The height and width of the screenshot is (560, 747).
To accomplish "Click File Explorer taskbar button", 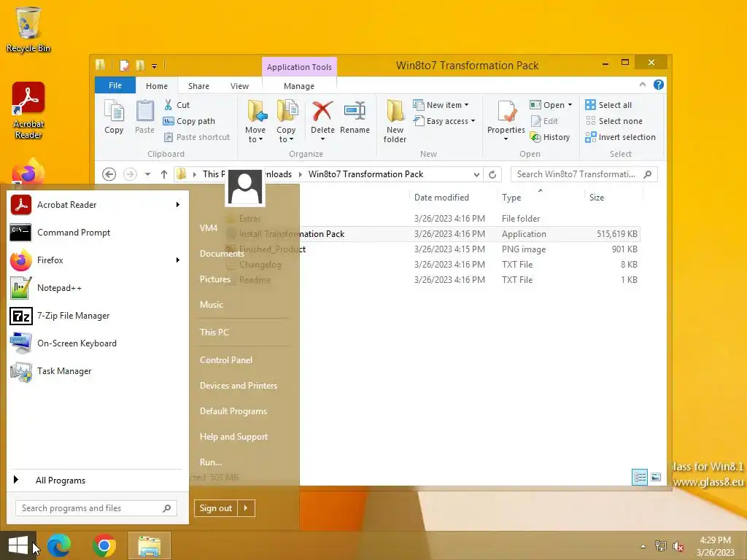I will tap(149, 545).
